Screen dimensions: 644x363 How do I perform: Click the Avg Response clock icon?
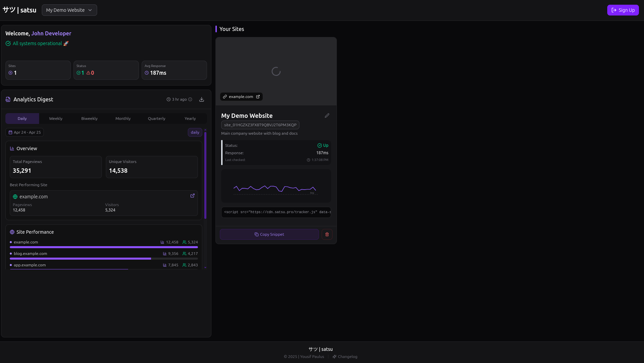pos(147,73)
